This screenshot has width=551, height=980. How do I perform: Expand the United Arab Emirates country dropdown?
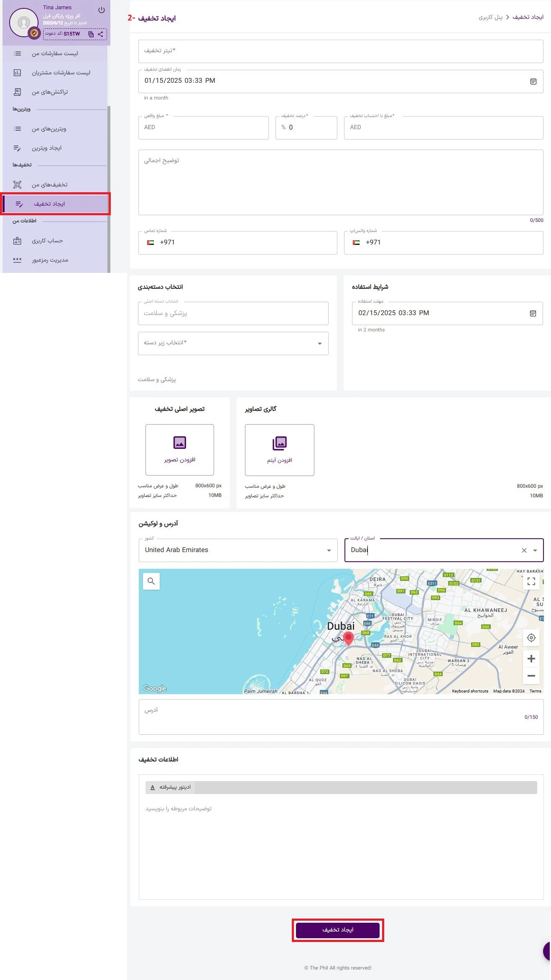coord(329,550)
